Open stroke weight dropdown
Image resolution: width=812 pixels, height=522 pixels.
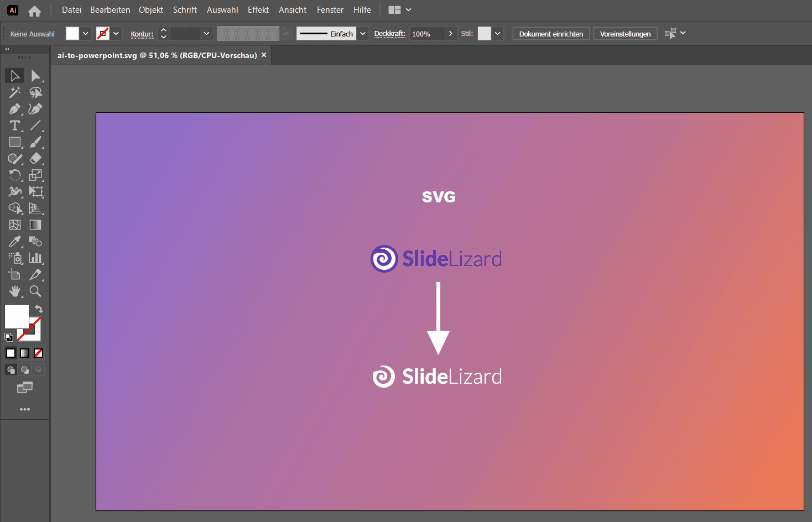click(x=206, y=33)
